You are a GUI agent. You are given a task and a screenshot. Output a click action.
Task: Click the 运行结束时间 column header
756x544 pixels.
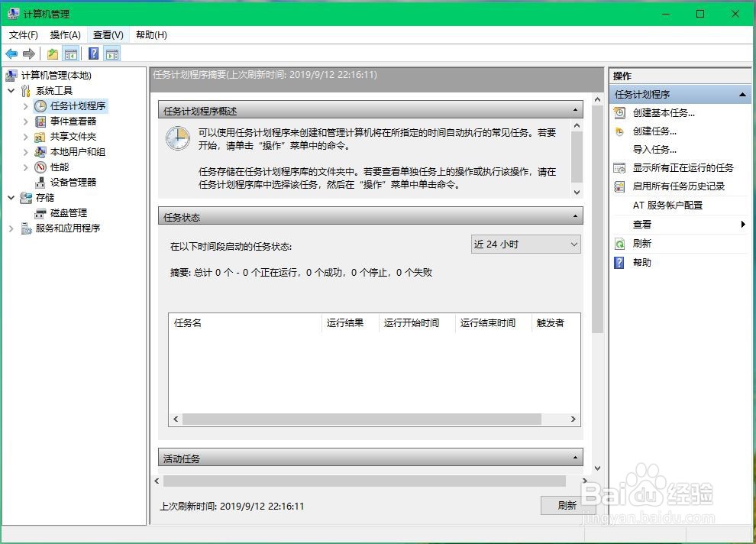pyautogui.click(x=493, y=323)
